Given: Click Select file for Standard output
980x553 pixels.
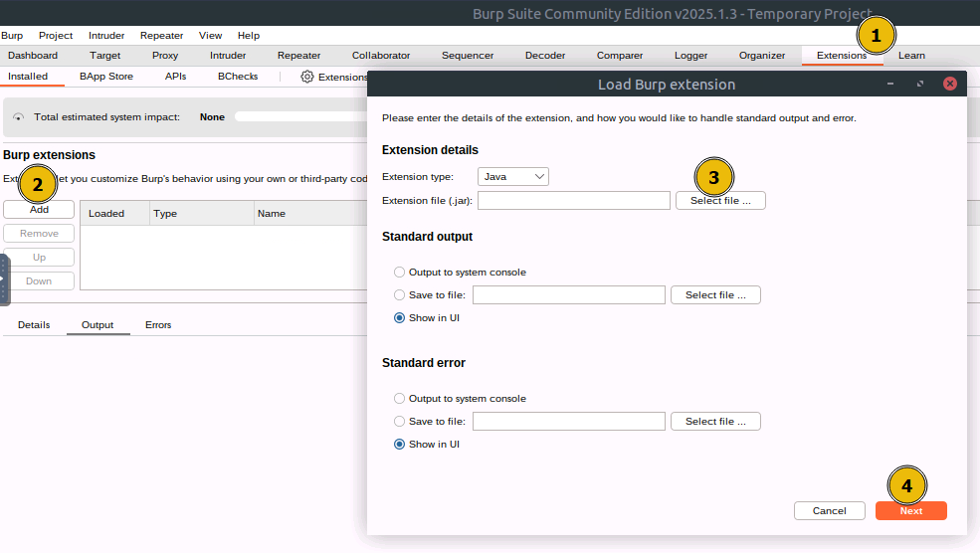Looking at the screenshot, I should click(715, 295).
